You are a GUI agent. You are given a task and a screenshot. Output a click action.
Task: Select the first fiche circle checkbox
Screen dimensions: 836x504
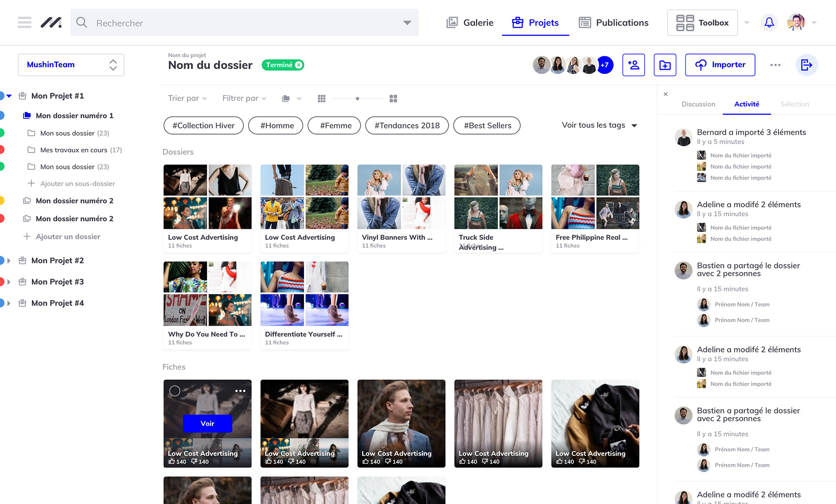tap(175, 391)
